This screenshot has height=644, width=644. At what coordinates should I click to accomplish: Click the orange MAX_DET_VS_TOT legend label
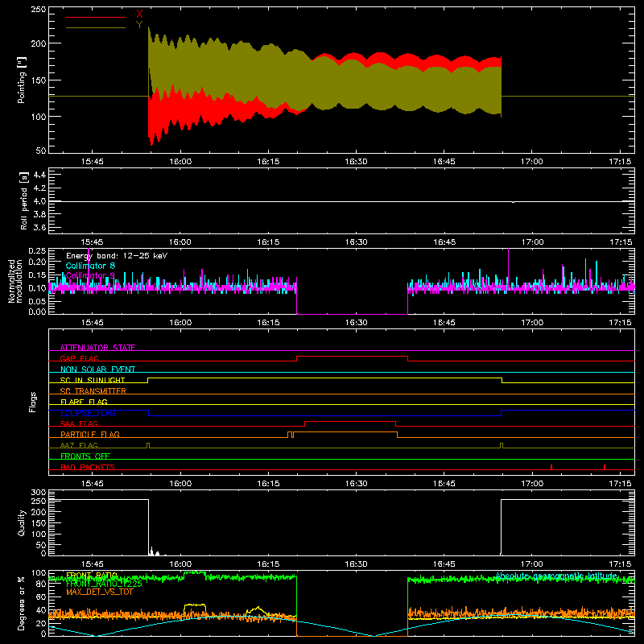click(99, 592)
